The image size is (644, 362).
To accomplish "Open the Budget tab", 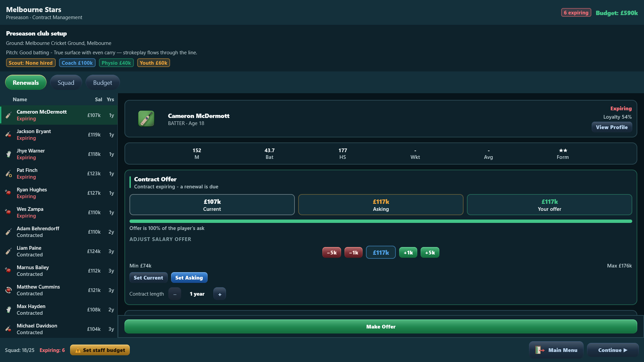I will click(103, 82).
